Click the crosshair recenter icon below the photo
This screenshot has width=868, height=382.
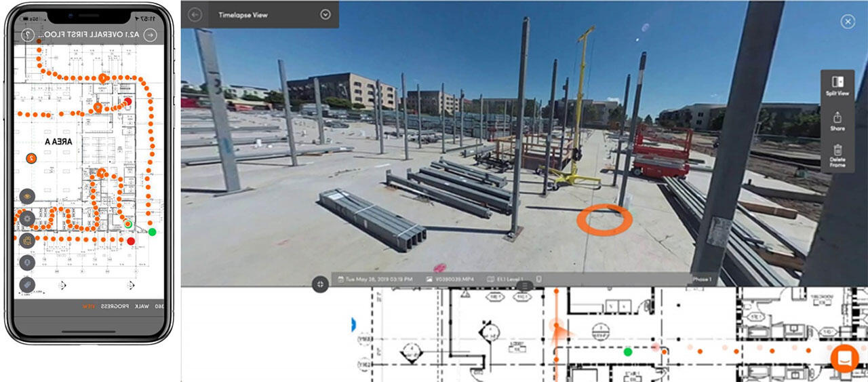321,284
